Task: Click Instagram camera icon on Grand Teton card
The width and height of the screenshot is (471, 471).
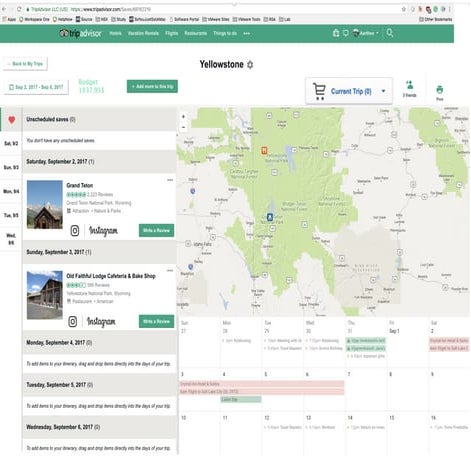Action: (x=75, y=230)
